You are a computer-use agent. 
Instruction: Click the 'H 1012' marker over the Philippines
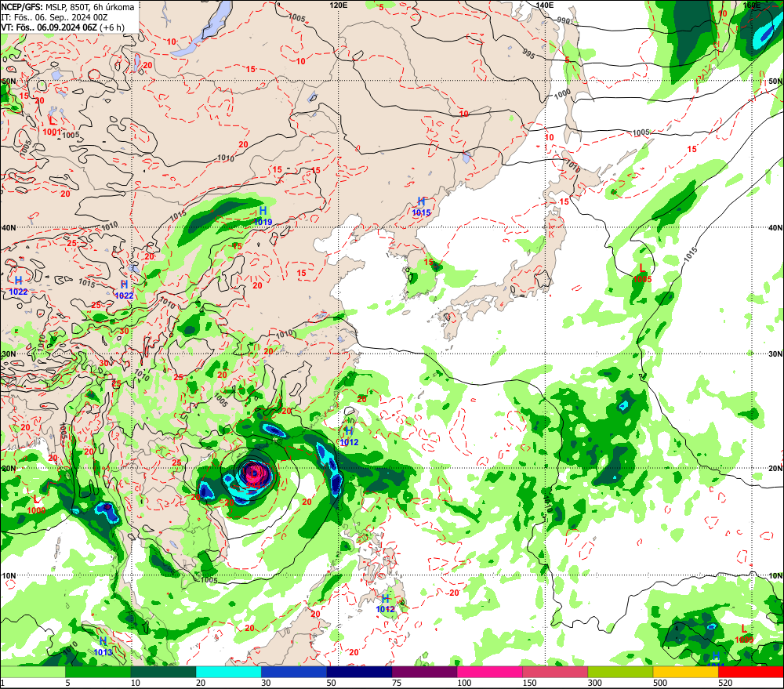tap(385, 604)
